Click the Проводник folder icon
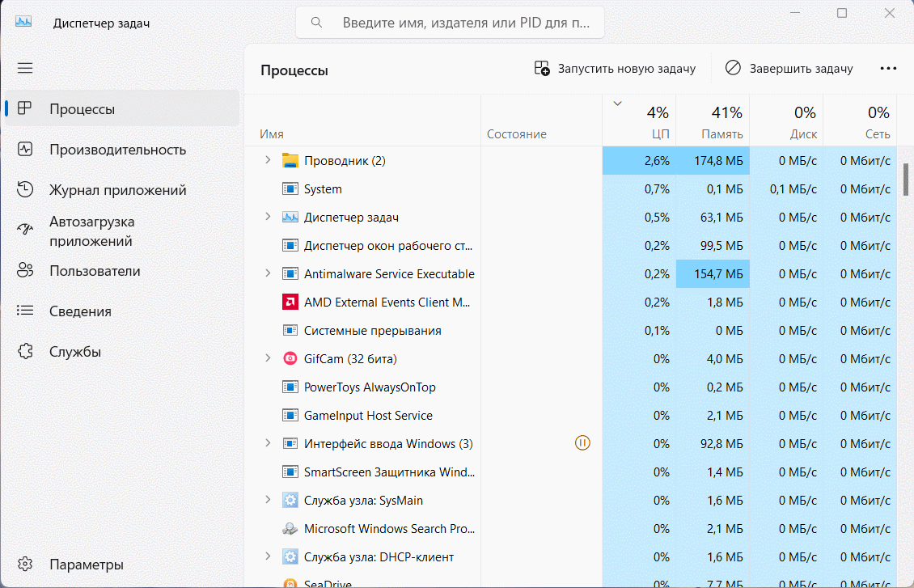914x588 pixels. (x=290, y=160)
